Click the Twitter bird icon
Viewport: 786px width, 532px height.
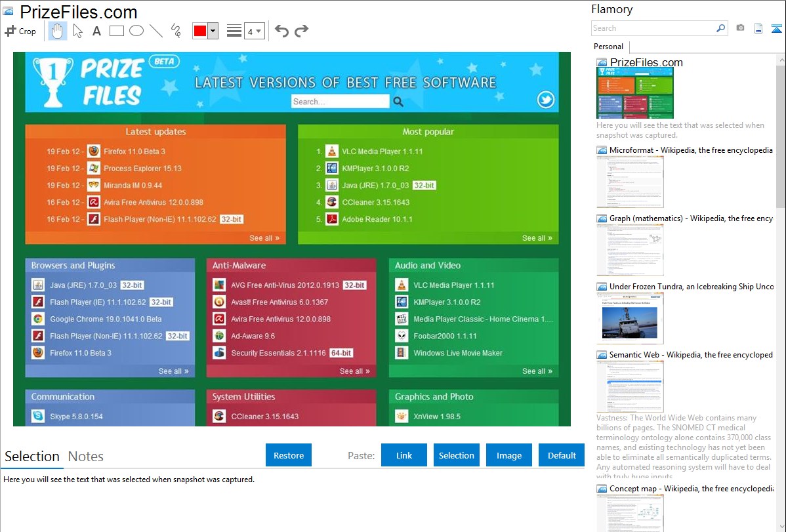545,100
